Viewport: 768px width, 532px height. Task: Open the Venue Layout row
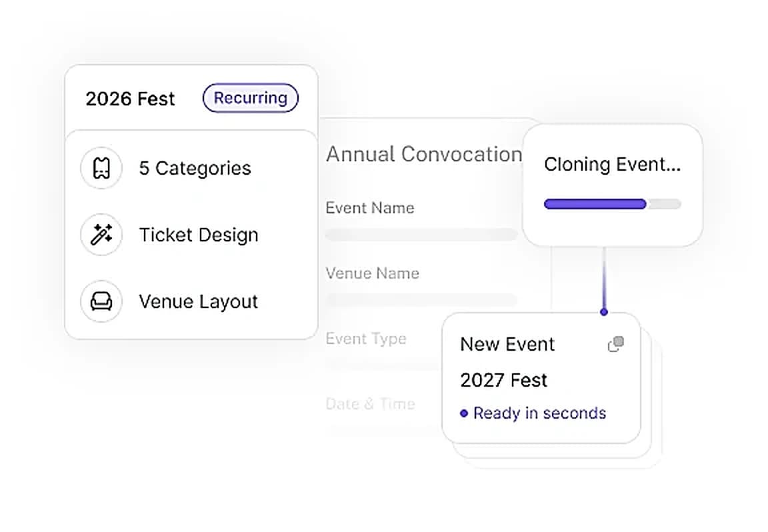coord(191,301)
